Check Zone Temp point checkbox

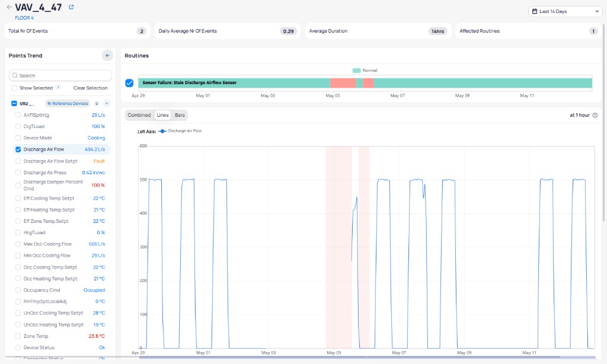click(18, 336)
